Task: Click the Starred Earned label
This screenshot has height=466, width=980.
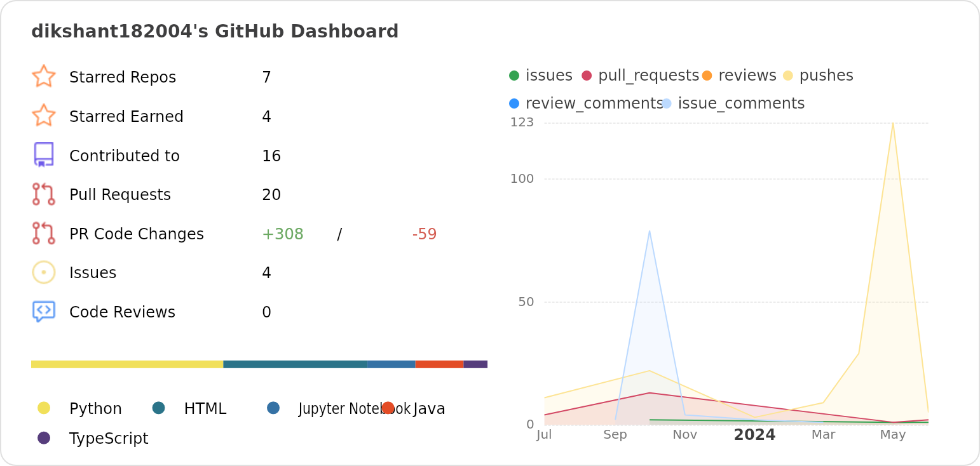Action: [126, 117]
